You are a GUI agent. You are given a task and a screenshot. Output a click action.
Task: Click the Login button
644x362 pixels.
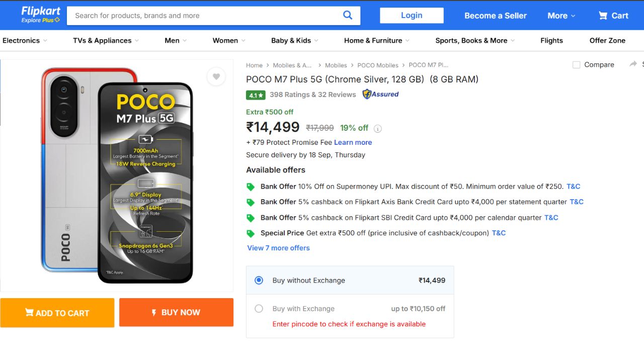(x=412, y=15)
